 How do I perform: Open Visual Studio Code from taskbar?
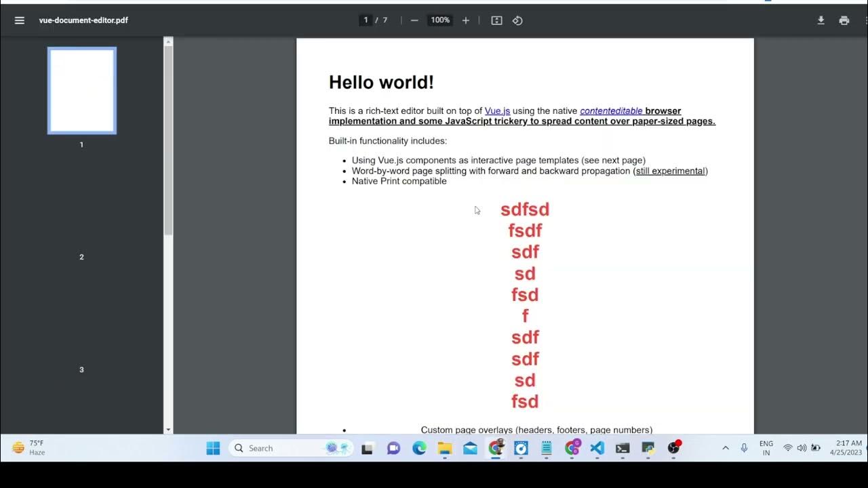[597, 448]
